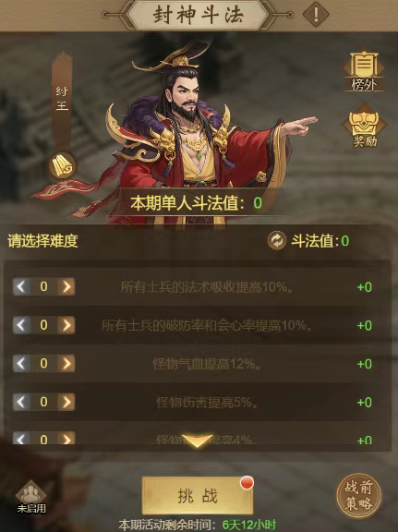Increase level for 破防率和会心率提高10% row

click(66, 325)
